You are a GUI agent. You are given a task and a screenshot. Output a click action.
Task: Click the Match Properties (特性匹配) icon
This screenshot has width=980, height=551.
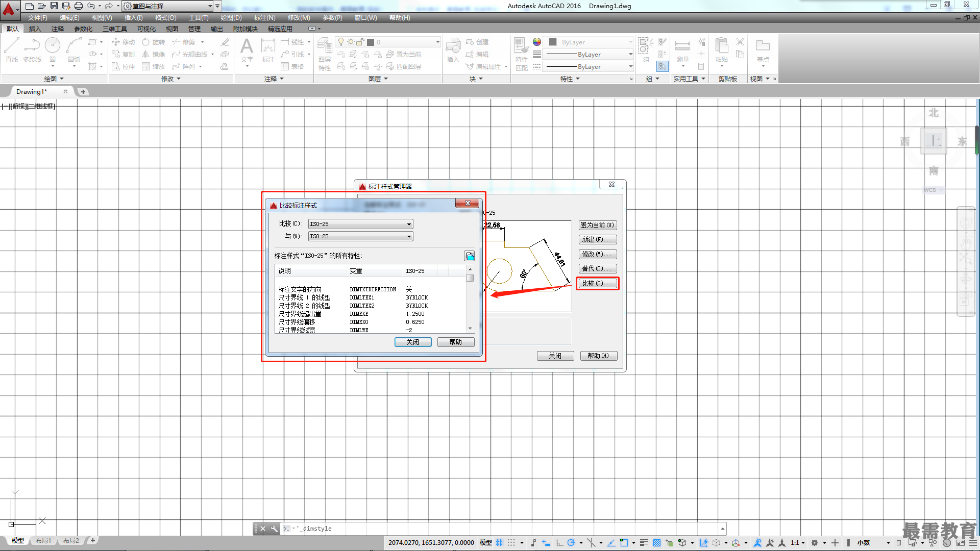click(521, 54)
